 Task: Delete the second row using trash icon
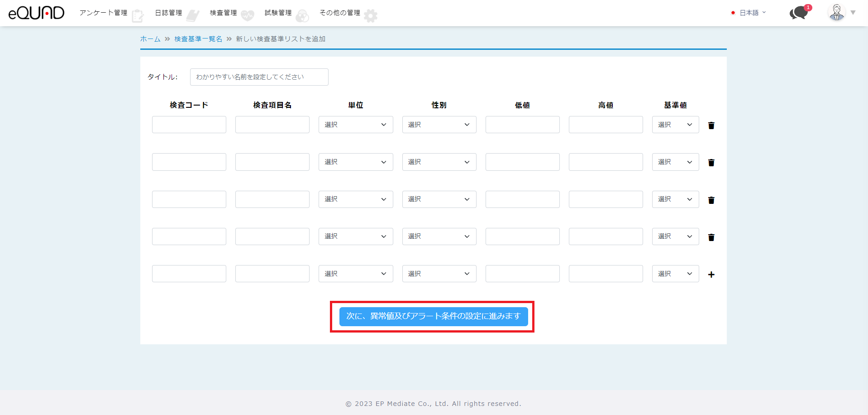point(711,163)
